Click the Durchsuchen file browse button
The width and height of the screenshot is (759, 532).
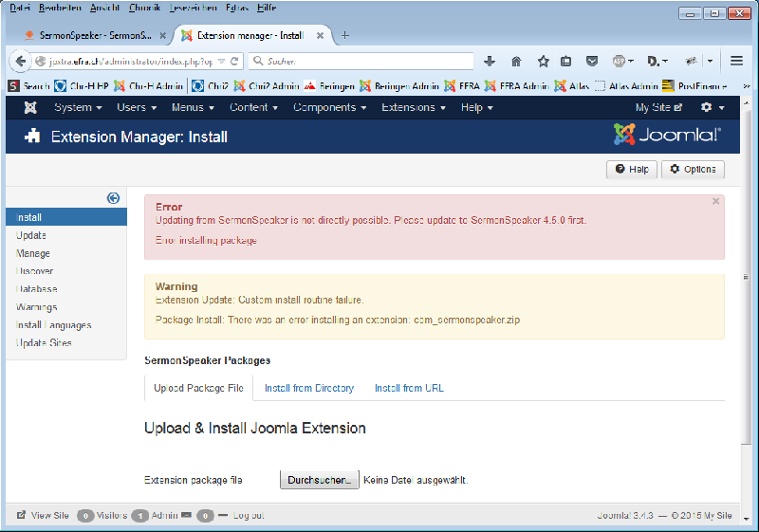(x=320, y=480)
